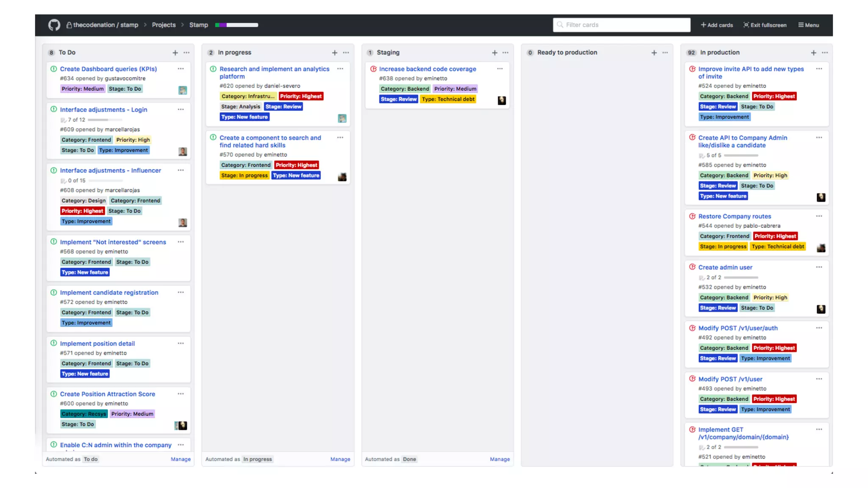Open Ready to production column ellipsis menu
The image size is (868, 488).
pos(665,53)
